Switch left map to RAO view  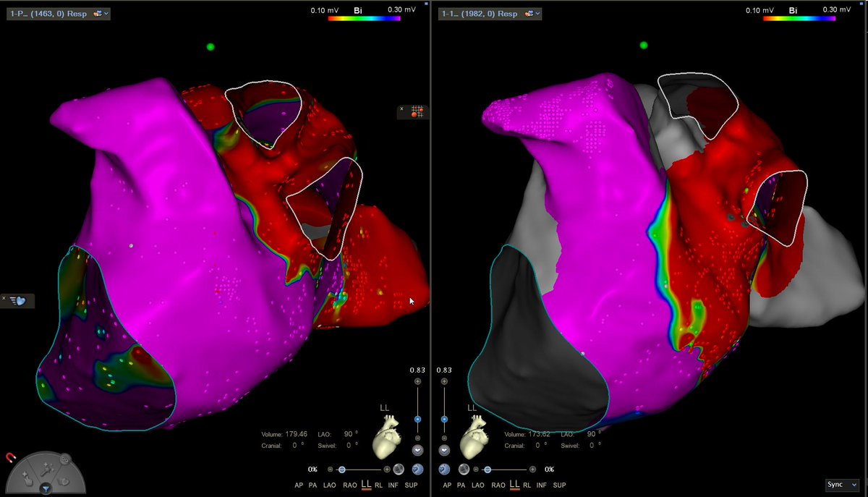pos(350,485)
